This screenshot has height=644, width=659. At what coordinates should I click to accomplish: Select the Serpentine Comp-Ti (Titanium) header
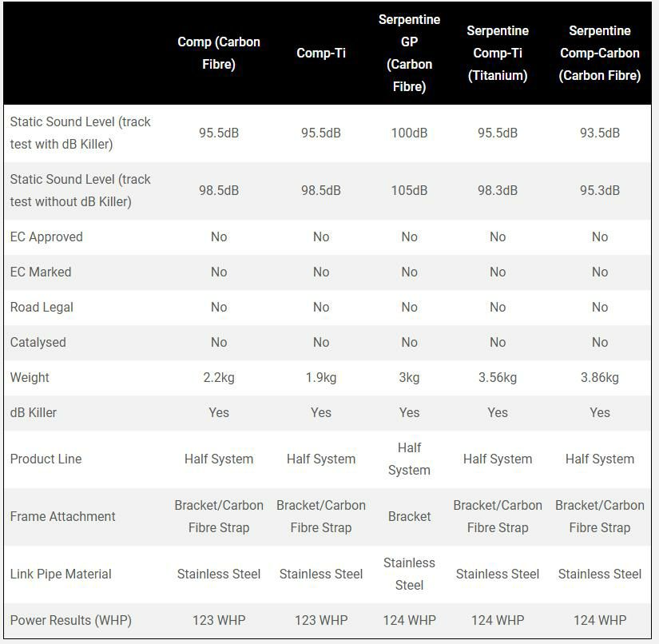(497, 53)
